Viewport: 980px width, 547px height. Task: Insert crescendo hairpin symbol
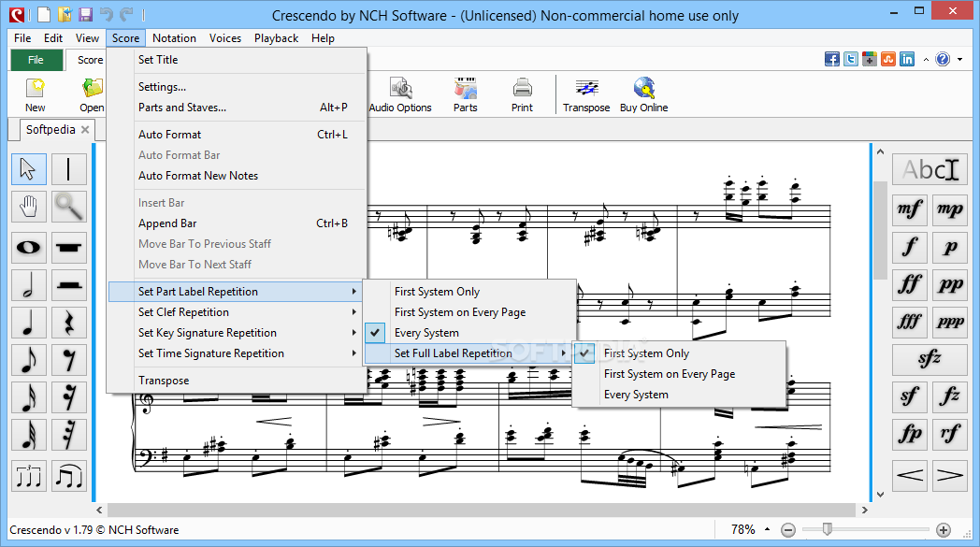pyautogui.click(x=909, y=476)
